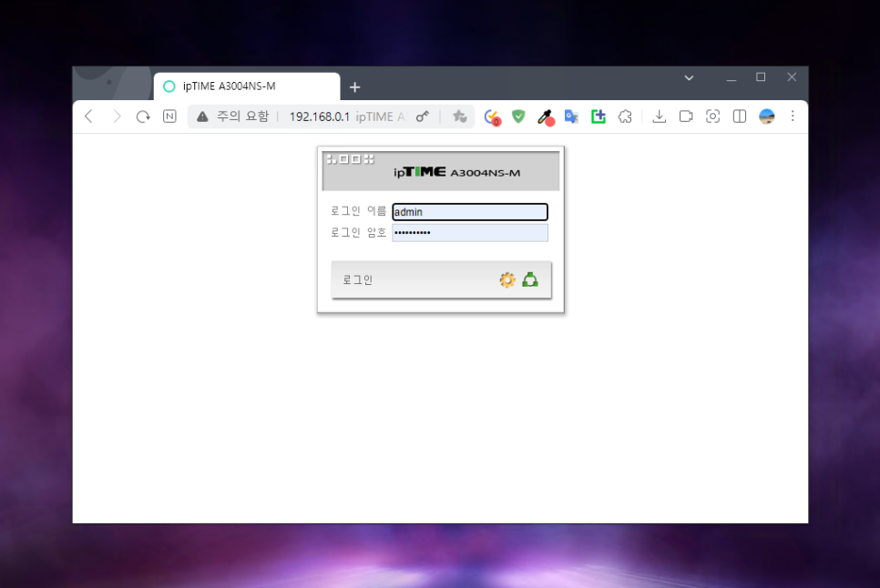The width and height of the screenshot is (880, 588).
Task: Take a screenshot with the capture icon
Action: tap(712, 117)
